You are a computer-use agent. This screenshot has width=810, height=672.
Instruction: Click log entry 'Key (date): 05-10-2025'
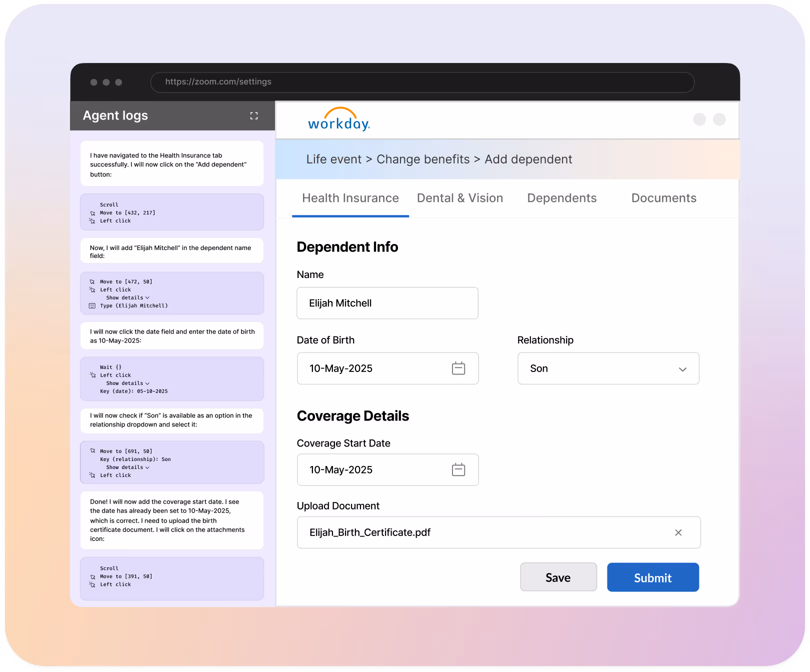click(x=134, y=391)
